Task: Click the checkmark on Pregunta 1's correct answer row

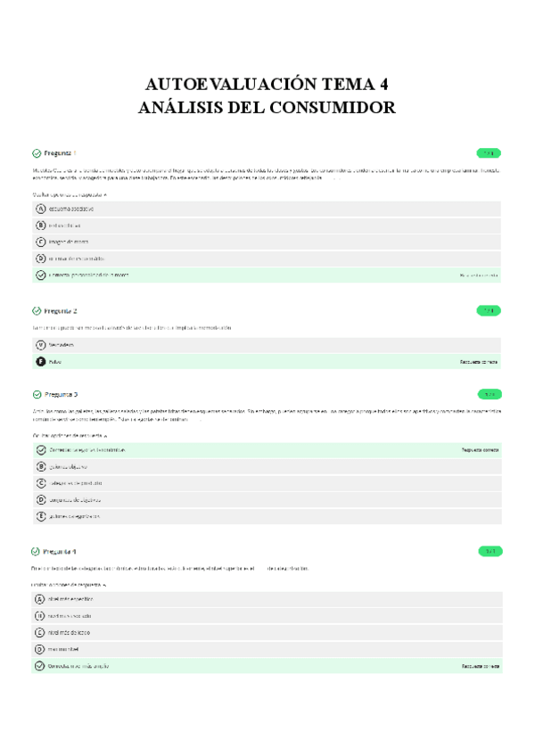Action: (x=40, y=275)
